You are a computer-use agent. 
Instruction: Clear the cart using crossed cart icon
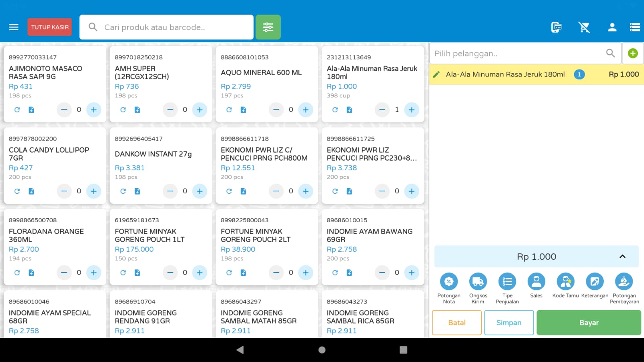click(x=584, y=27)
